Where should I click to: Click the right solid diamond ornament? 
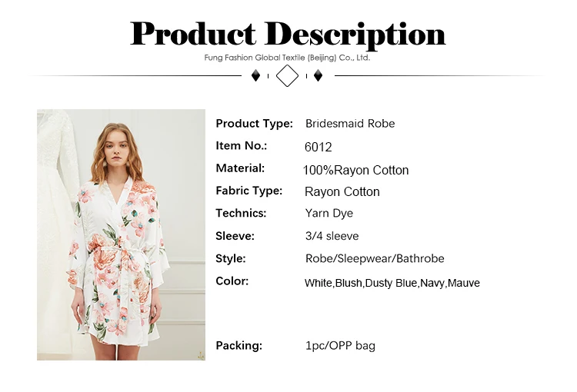(x=318, y=75)
